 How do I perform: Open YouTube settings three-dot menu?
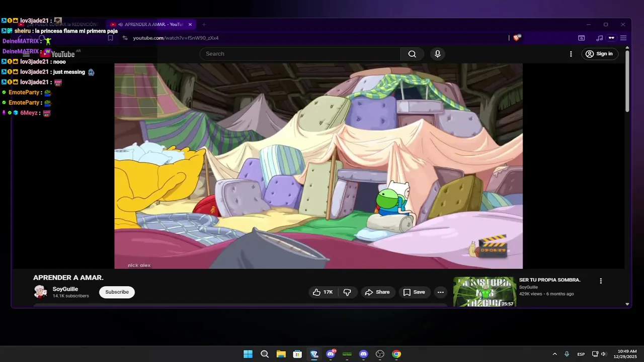[x=571, y=54]
